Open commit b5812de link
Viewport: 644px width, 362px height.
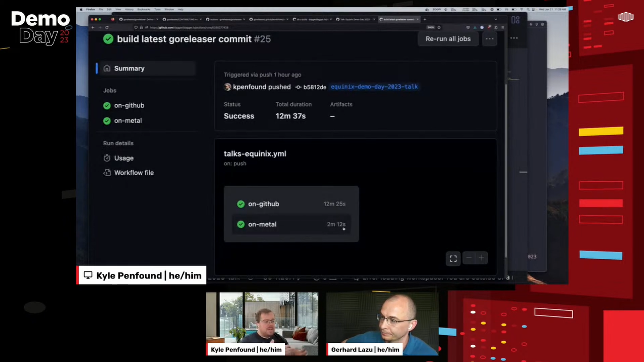(315, 87)
